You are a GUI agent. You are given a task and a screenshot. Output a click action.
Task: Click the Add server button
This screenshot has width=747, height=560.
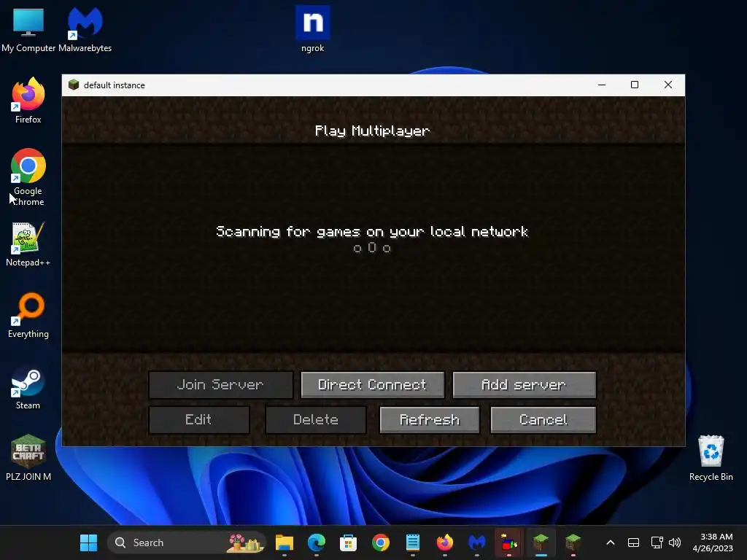tap(524, 385)
